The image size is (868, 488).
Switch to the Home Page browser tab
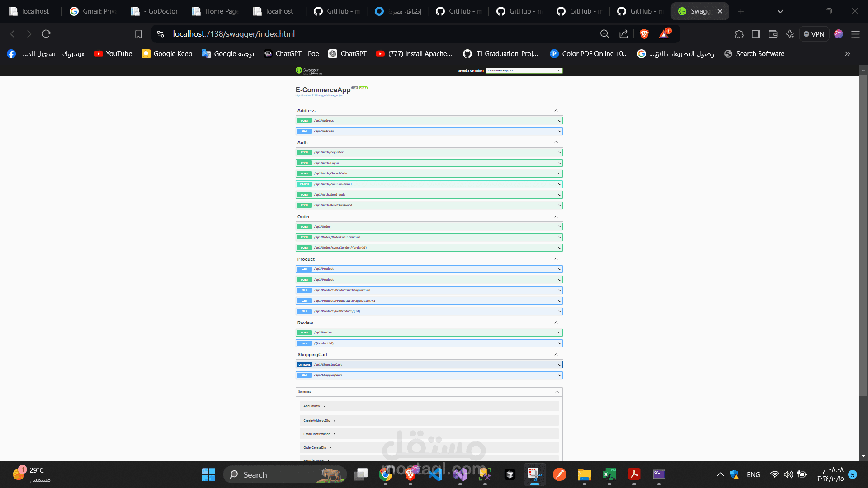(216, 11)
